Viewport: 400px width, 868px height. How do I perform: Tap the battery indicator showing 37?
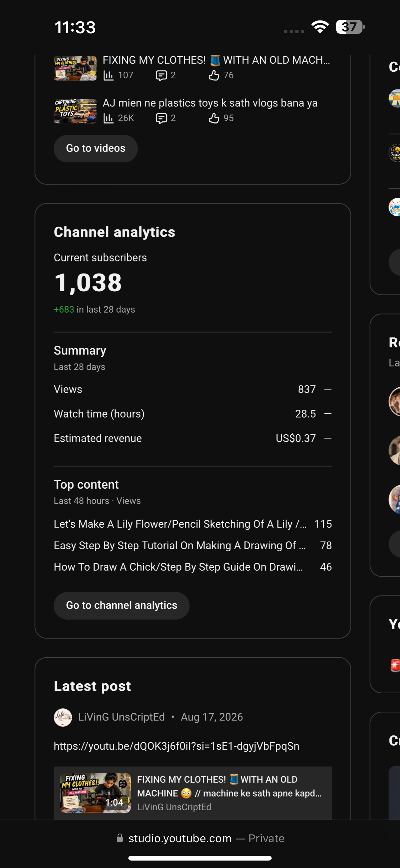350,27
